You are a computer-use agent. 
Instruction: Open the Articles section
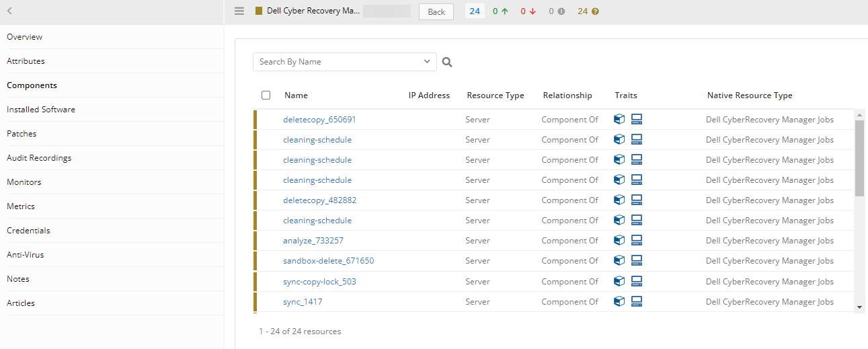[21, 303]
